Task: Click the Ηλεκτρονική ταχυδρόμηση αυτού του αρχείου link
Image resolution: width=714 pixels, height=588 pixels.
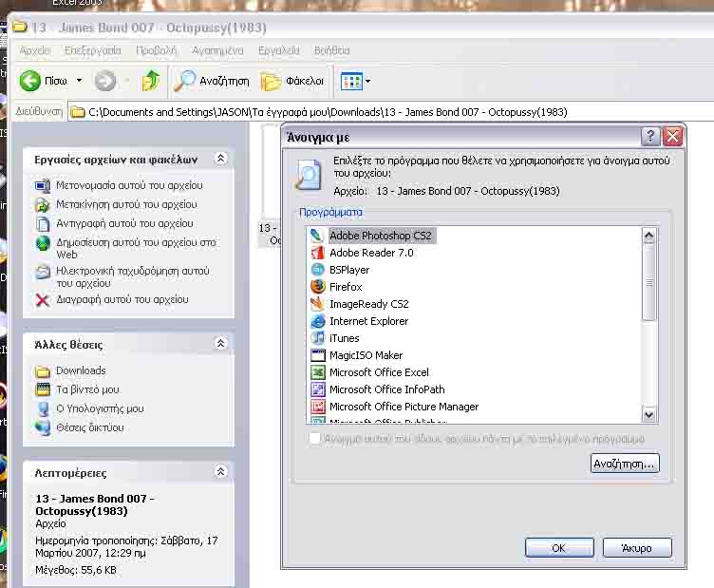Action: [x=133, y=277]
